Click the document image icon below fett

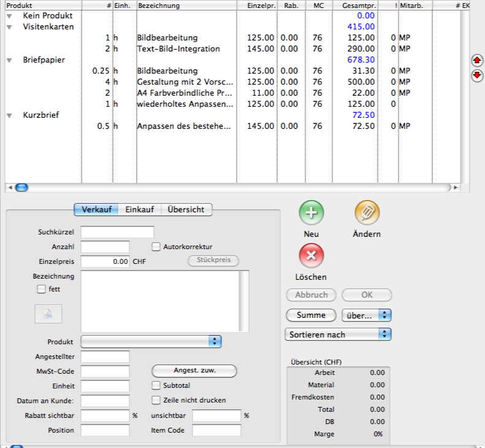(x=48, y=314)
